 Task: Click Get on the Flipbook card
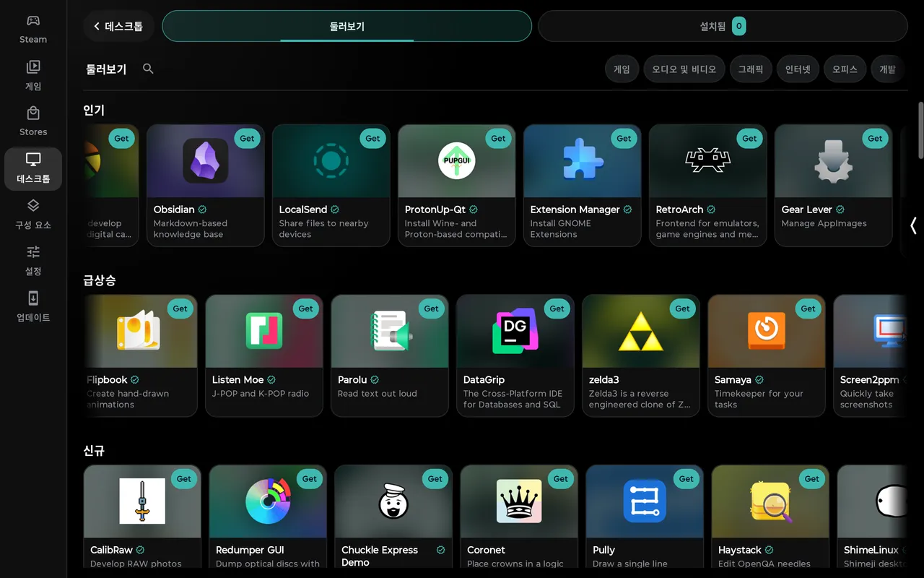[180, 309]
